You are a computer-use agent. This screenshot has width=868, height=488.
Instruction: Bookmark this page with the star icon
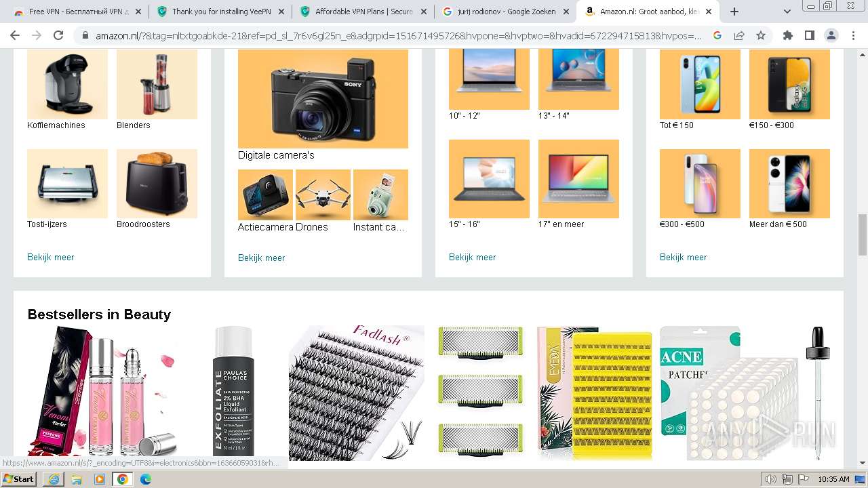coord(761,36)
